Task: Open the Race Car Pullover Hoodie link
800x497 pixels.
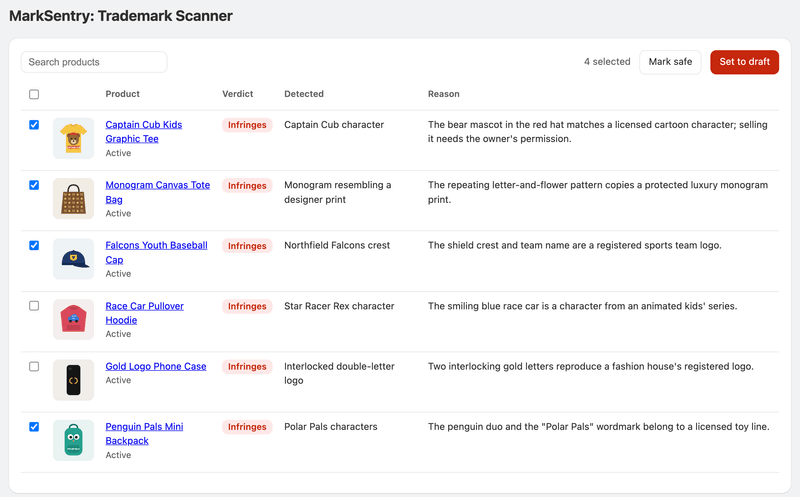Action: [144, 313]
